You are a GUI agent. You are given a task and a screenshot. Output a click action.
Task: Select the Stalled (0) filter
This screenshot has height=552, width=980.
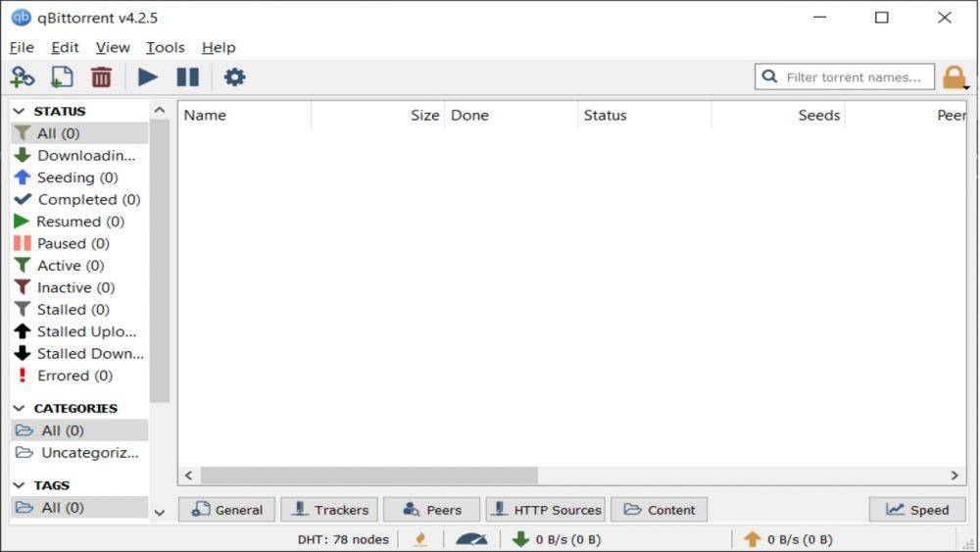[x=79, y=310]
